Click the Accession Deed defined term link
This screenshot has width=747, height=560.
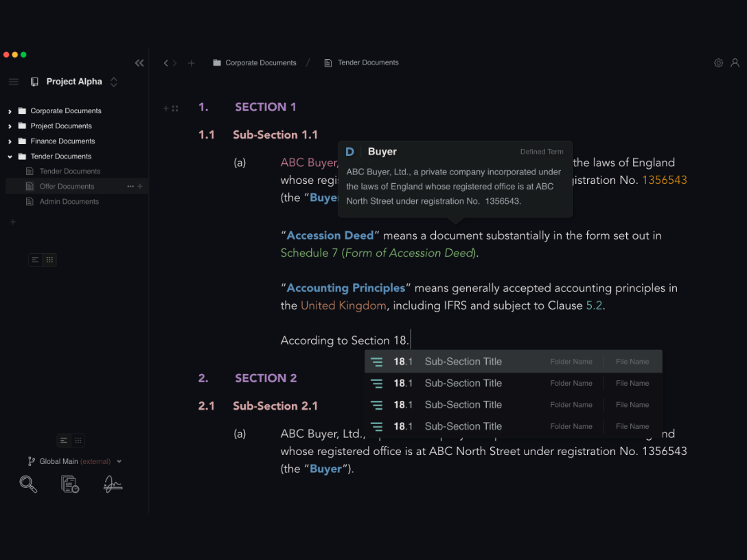click(330, 235)
